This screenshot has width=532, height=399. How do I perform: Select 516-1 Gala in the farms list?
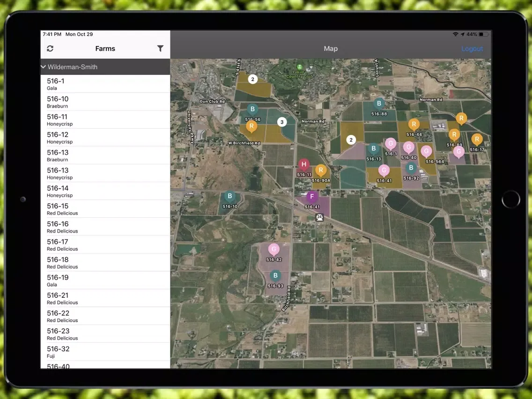105,84
